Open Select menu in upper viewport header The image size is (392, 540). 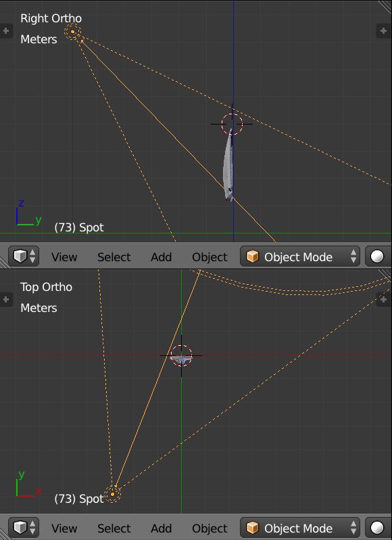click(114, 257)
